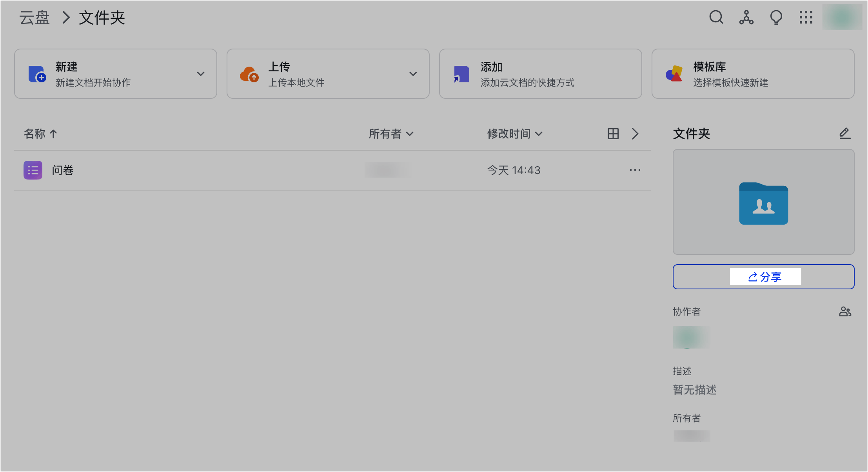Open collaborator management people icon
Screen dimensions: 868x472
coord(845,312)
